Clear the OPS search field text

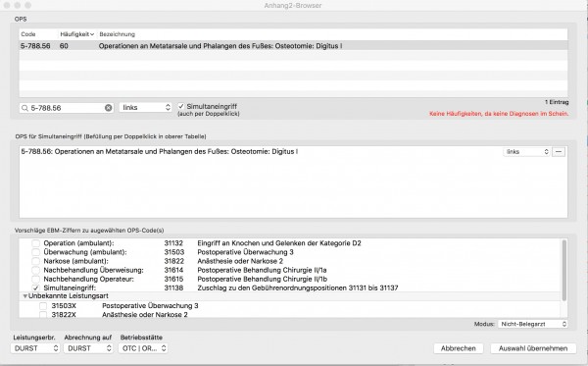(108, 108)
